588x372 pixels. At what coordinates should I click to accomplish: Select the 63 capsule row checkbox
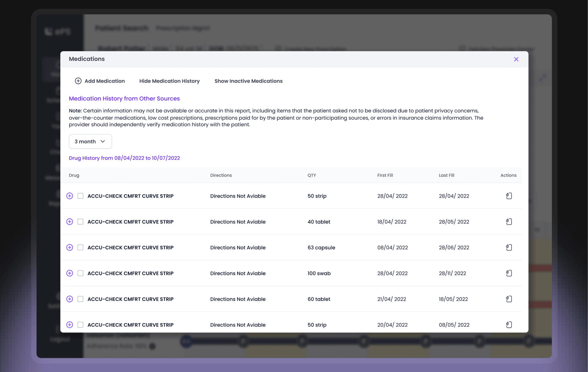coord(80,247)
